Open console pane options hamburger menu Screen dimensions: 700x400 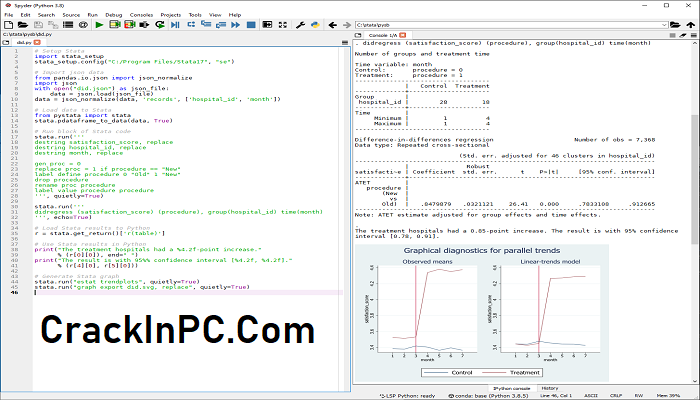pyautogui.click(x=694, y=35)
